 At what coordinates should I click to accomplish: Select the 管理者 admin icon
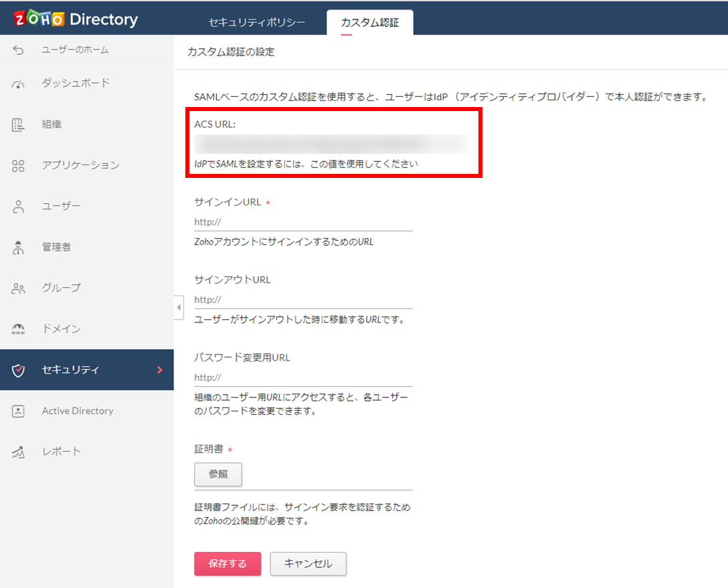point(19,248)
